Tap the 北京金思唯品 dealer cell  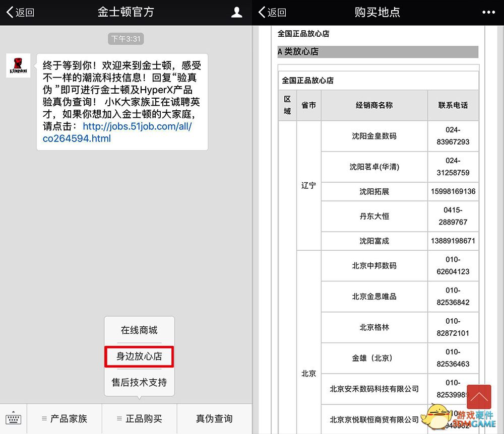(374, 297)
